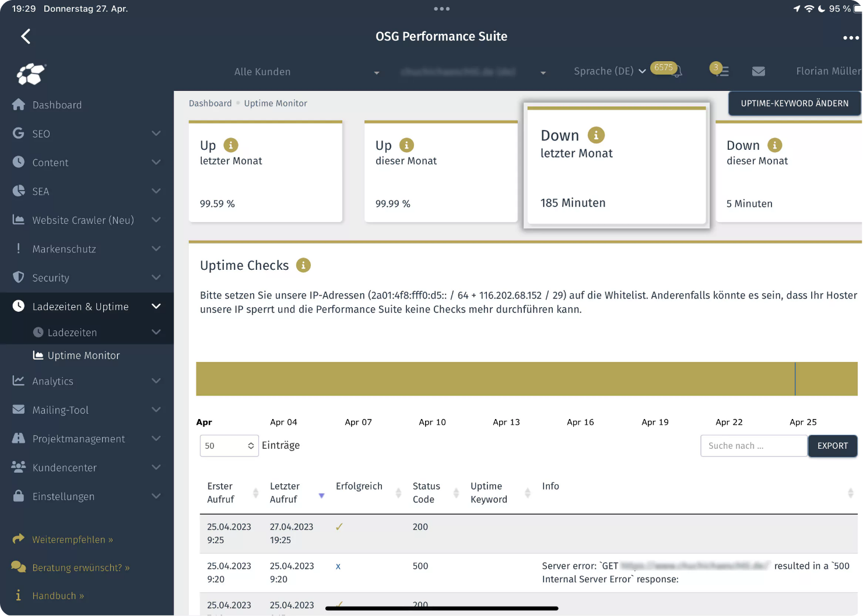Open Florian Müller user menu

[829, 71]
